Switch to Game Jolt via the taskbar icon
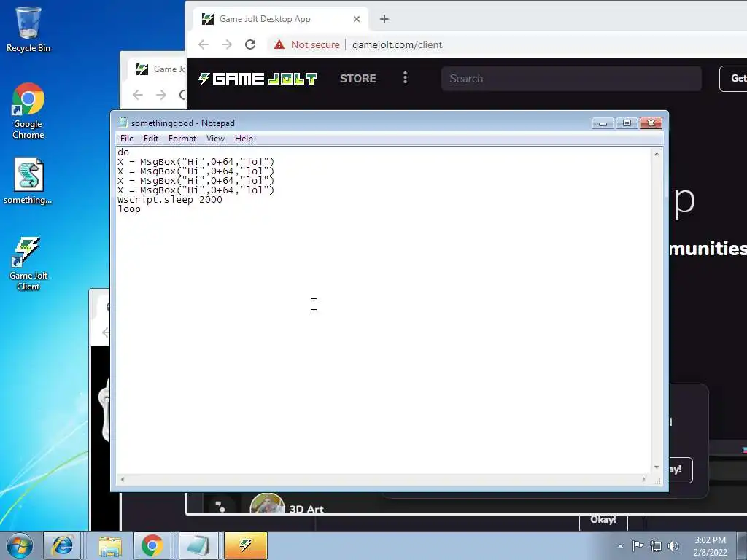 pos(246,545)
